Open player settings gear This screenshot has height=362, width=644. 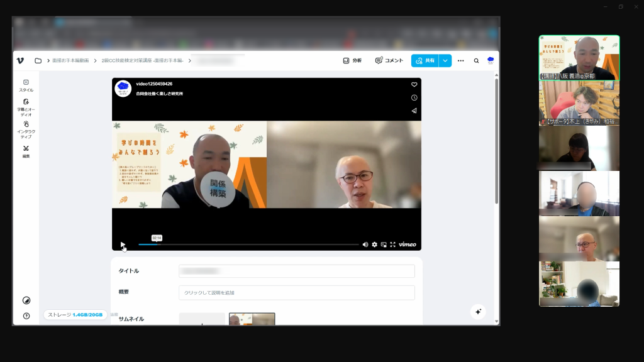375,244
